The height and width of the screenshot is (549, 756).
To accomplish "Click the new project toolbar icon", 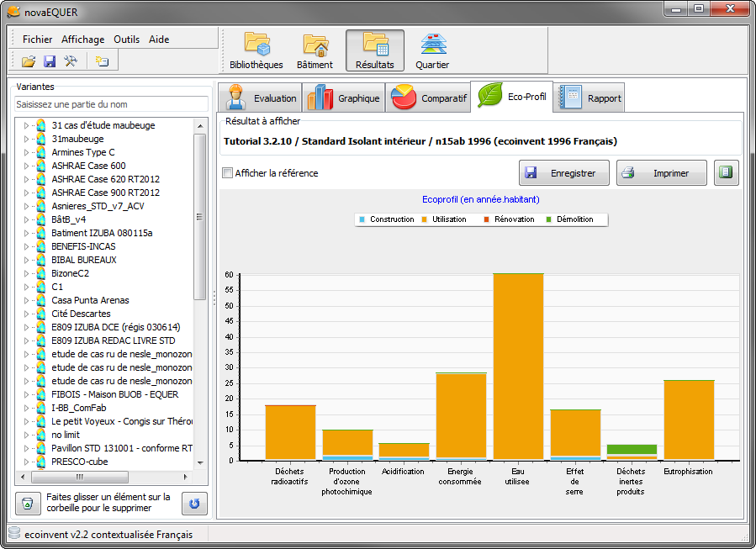I will [x=102, y=61].
